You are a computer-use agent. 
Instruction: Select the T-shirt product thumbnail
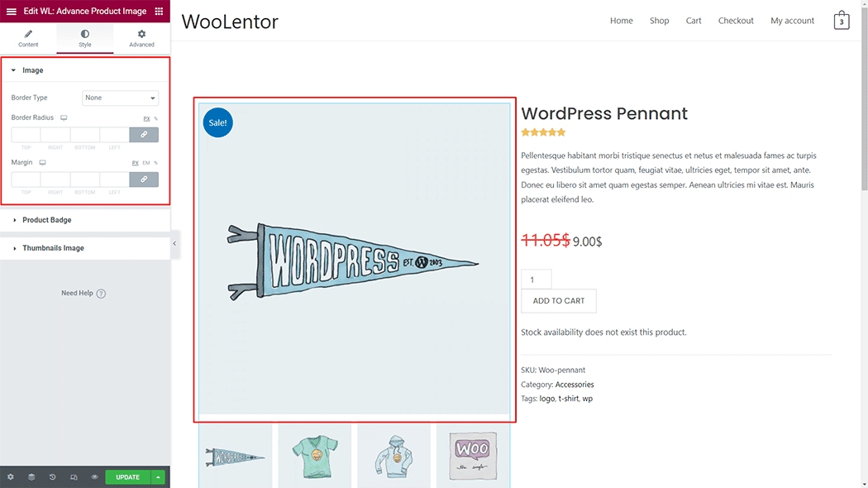pos(314,455)
